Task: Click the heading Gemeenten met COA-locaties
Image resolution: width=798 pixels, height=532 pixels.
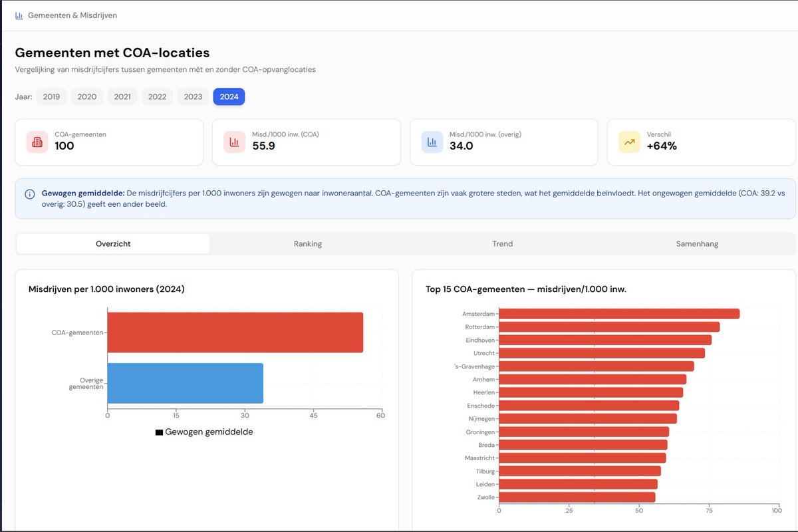Action: coord(112,53)
